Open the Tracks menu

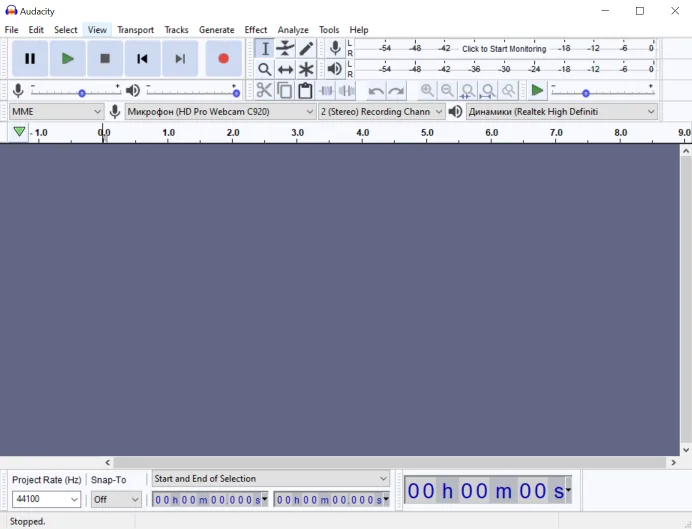(177, 30)
